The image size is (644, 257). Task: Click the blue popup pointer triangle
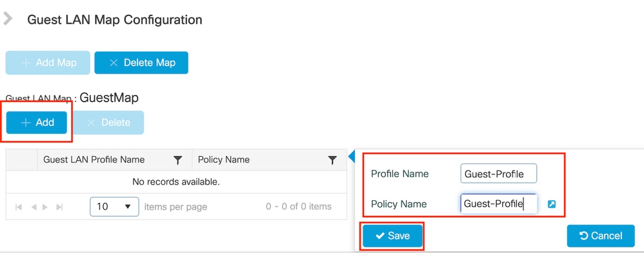point(351,156)
